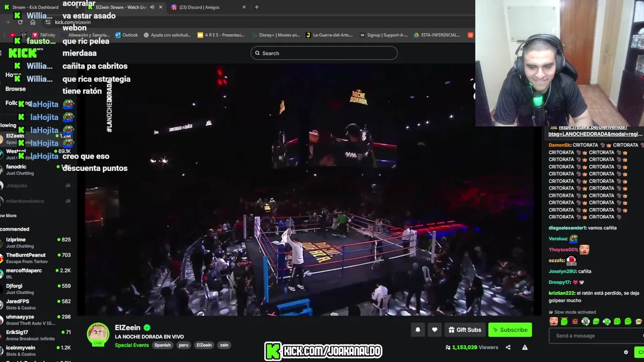Click the green Subscribe button
The height and width of the screenshot is (362, 644).
(510, 330)
